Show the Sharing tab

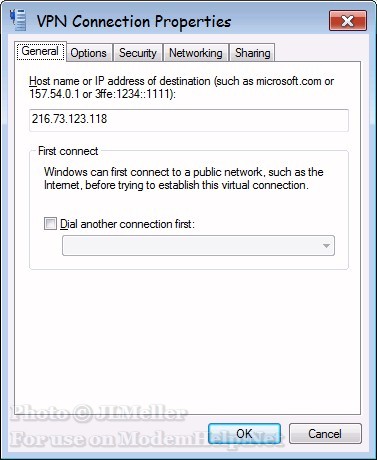pos(252,53)
